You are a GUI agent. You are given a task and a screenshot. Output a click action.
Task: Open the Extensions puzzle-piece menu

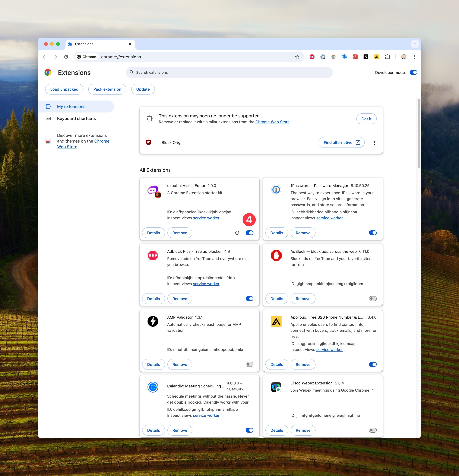[x=388, y=57]
